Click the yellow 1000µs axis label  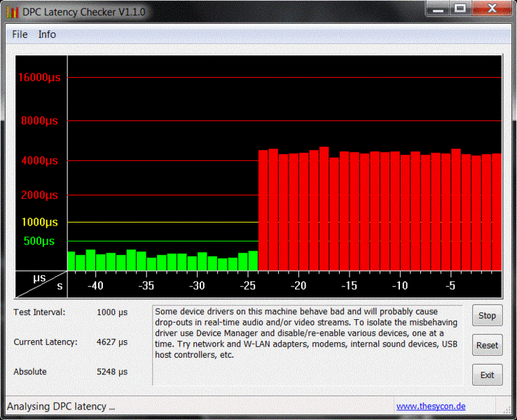click(39, 223)
